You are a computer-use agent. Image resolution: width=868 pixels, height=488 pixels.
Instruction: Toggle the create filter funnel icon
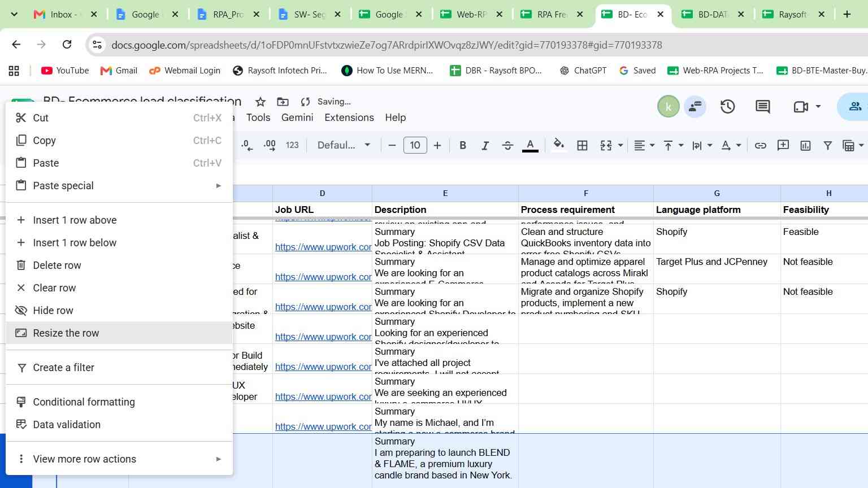point(828,145)
